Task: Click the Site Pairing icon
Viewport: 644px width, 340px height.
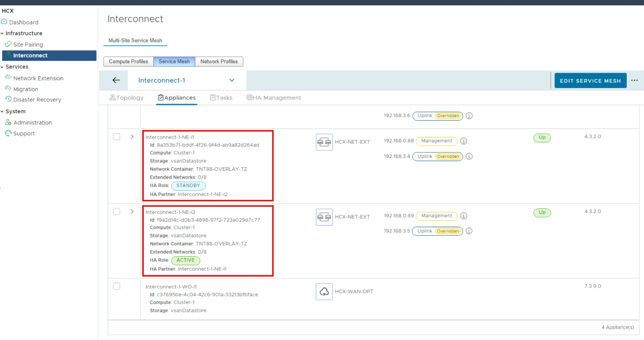Action: tap(8, 45)
